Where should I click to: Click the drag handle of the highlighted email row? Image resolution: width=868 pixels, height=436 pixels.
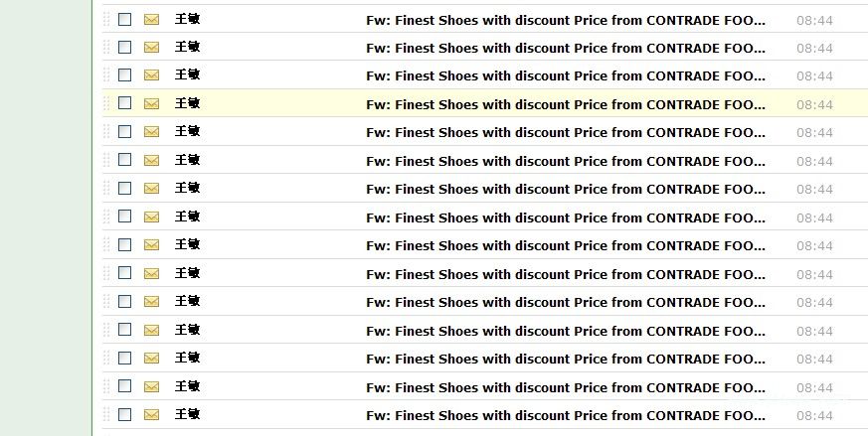(106, 103)
